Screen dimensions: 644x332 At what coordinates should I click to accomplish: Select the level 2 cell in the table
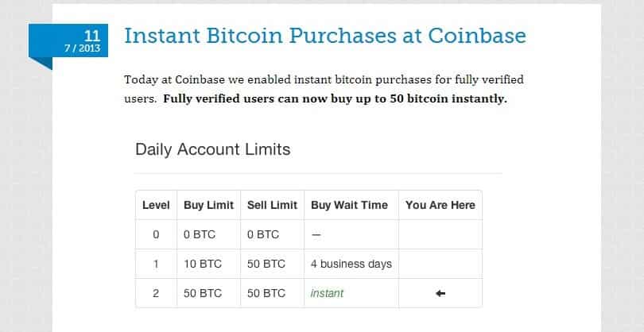[156, 293]
